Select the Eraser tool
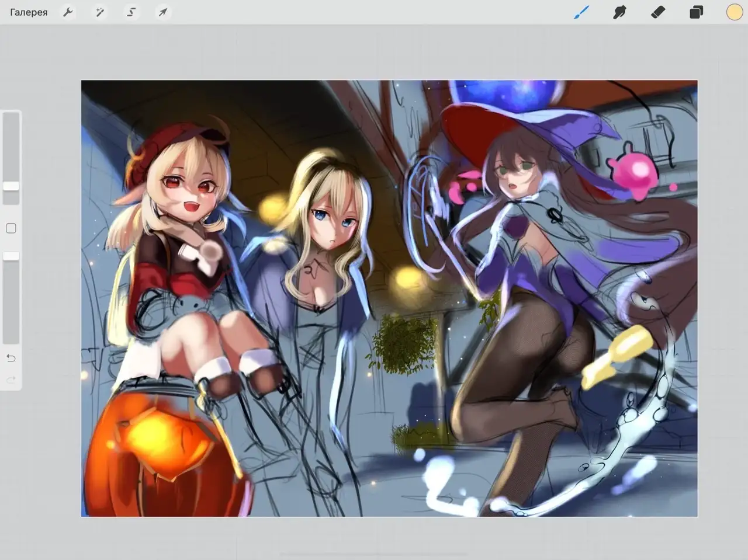 tap(658, 12)
